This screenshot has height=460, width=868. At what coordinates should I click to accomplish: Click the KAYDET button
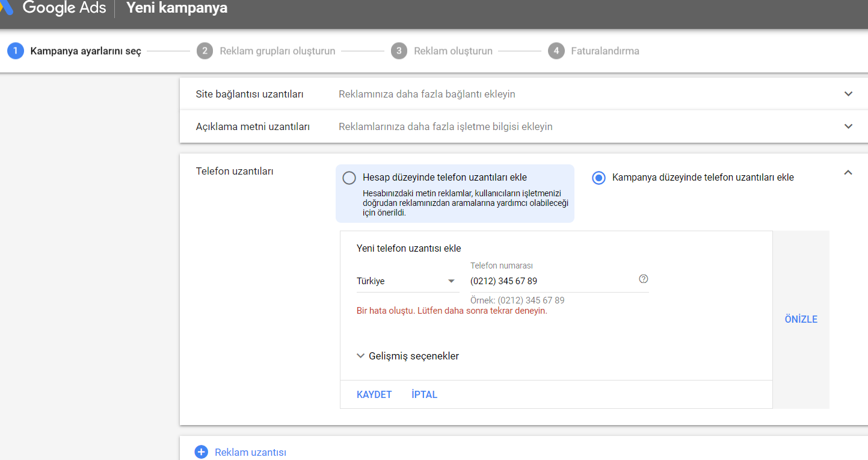pos(374,395)
